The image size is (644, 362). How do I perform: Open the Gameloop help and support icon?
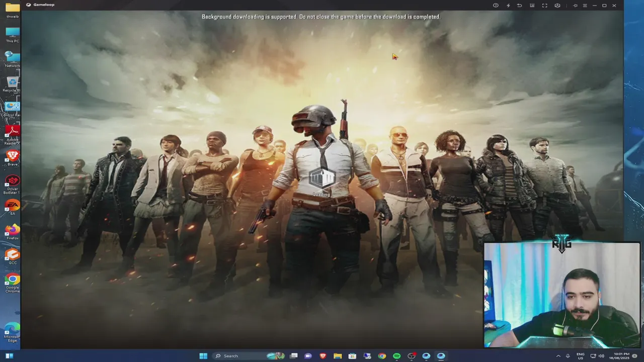[x=496, y=6]
